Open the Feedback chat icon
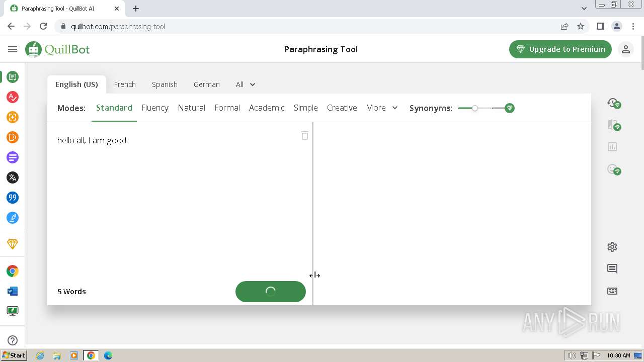This screenshot has height=362, width=644. 612,269
